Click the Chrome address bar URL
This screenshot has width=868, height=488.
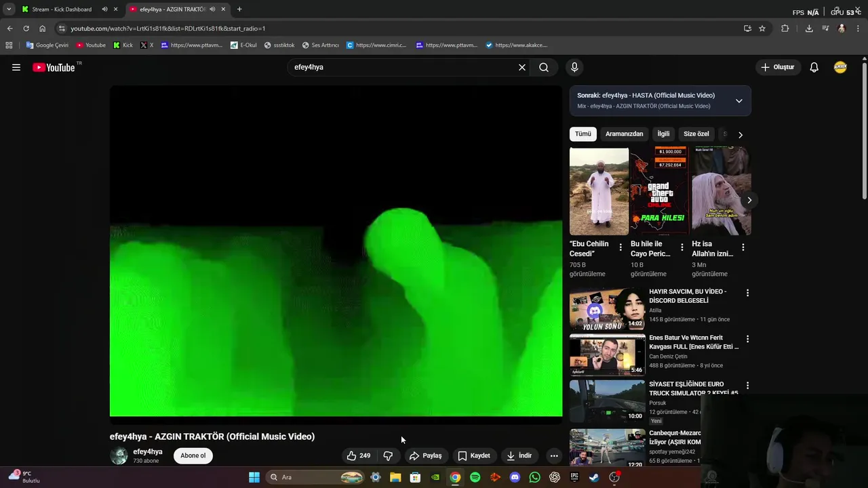(168, 28)
